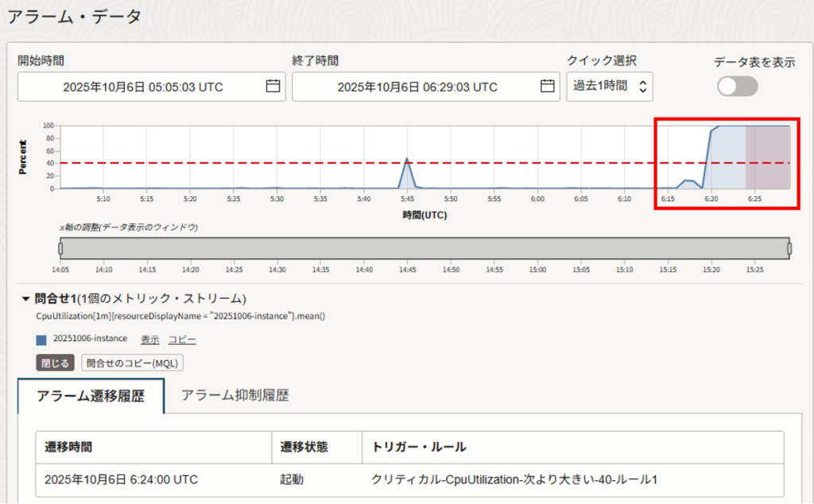Image resolution: width=814 pixels, height=504 pixels.
Task: Switch to the アラーム抑制履歴 tab
Action: [x=235, y=395]
